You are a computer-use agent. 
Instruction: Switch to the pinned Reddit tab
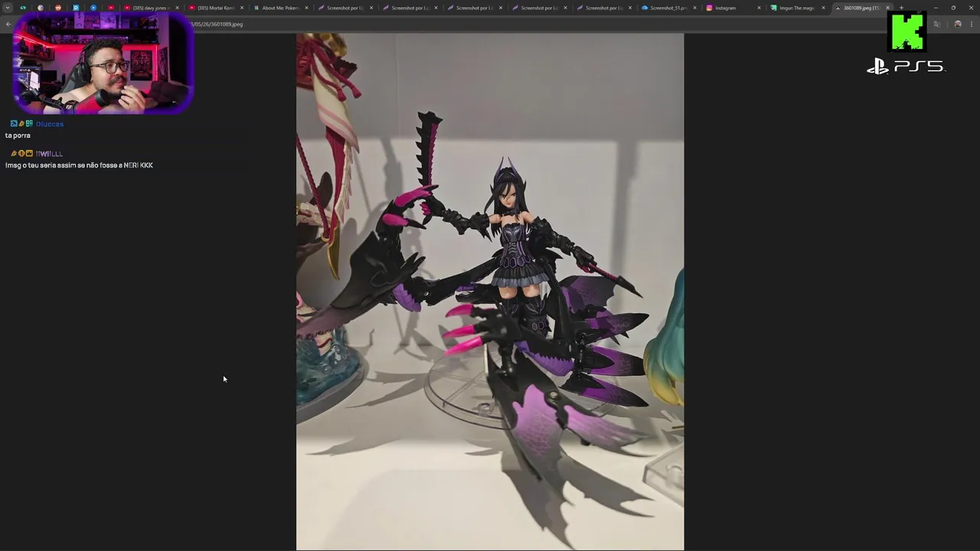pos(58,8)
